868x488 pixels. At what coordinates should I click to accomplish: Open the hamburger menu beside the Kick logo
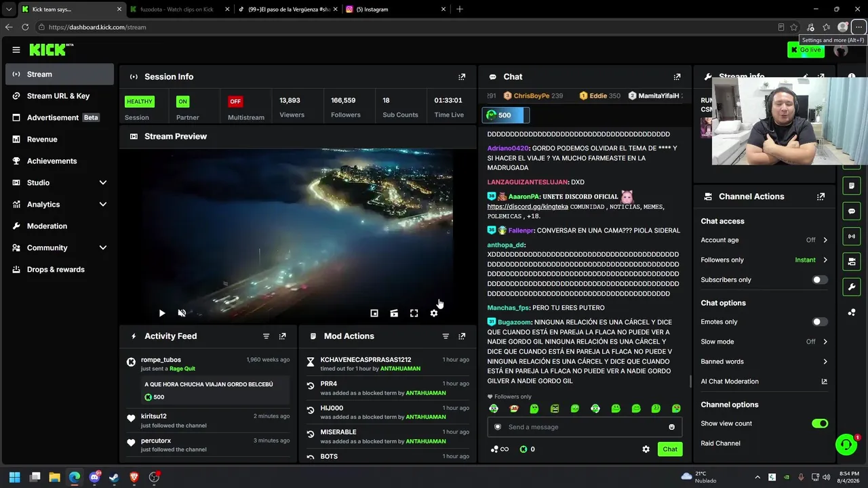[16, 49]
